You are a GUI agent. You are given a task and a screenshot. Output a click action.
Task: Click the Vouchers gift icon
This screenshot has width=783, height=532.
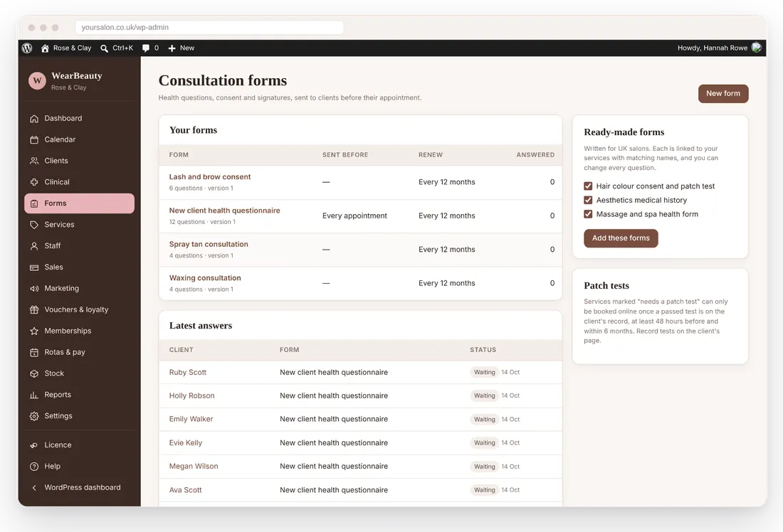pos(34,310)
